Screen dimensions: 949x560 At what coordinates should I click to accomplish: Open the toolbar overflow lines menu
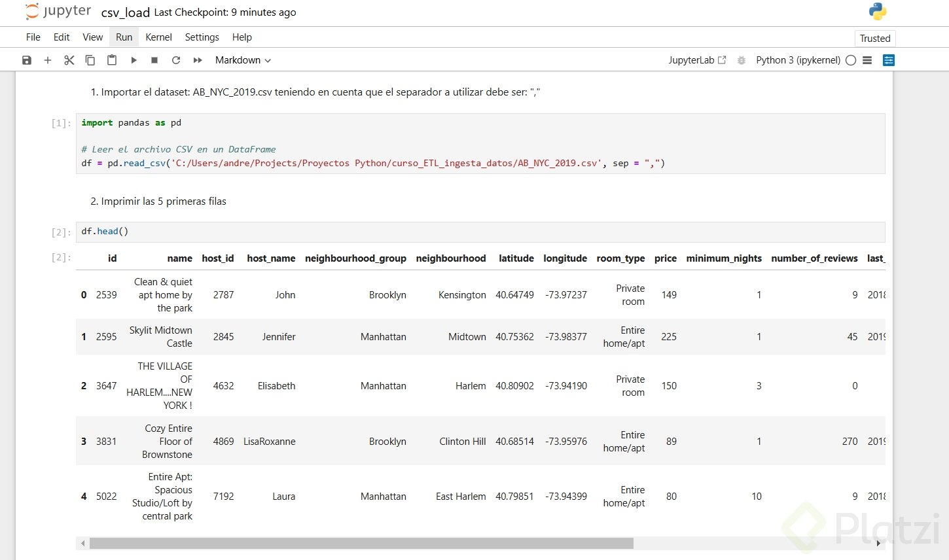867,60
